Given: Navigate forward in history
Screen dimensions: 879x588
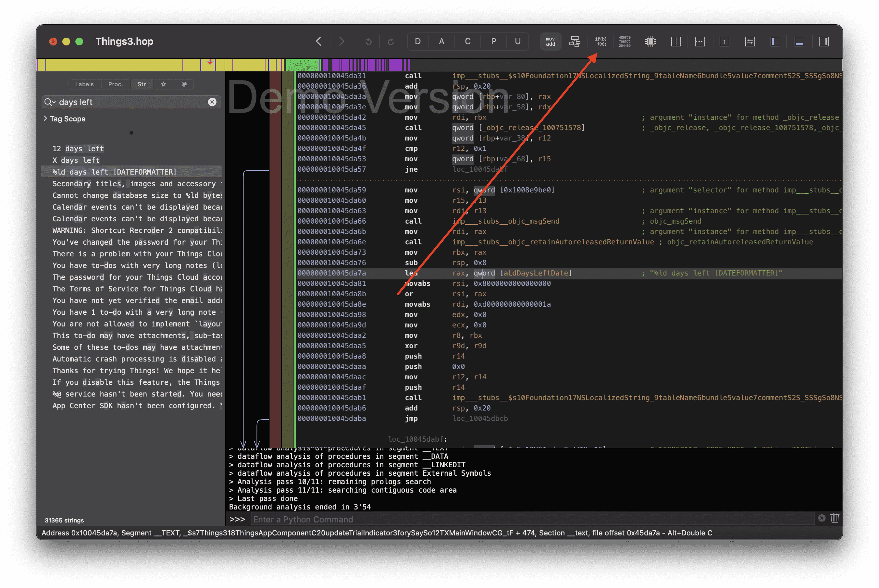Looking at the screenshot, I should click(x=341, y=41).
